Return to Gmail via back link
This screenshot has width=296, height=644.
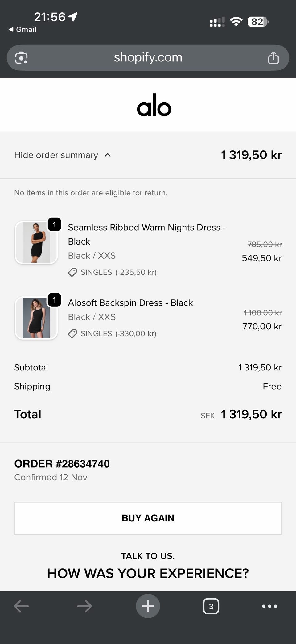point(23,30)
